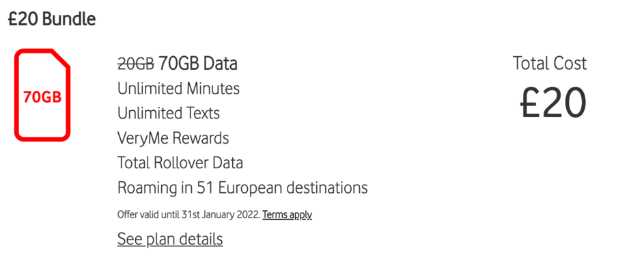This screenshot has width=644, height=275.
Task: Click the Total Cost label
Action: tap(550, 64)
